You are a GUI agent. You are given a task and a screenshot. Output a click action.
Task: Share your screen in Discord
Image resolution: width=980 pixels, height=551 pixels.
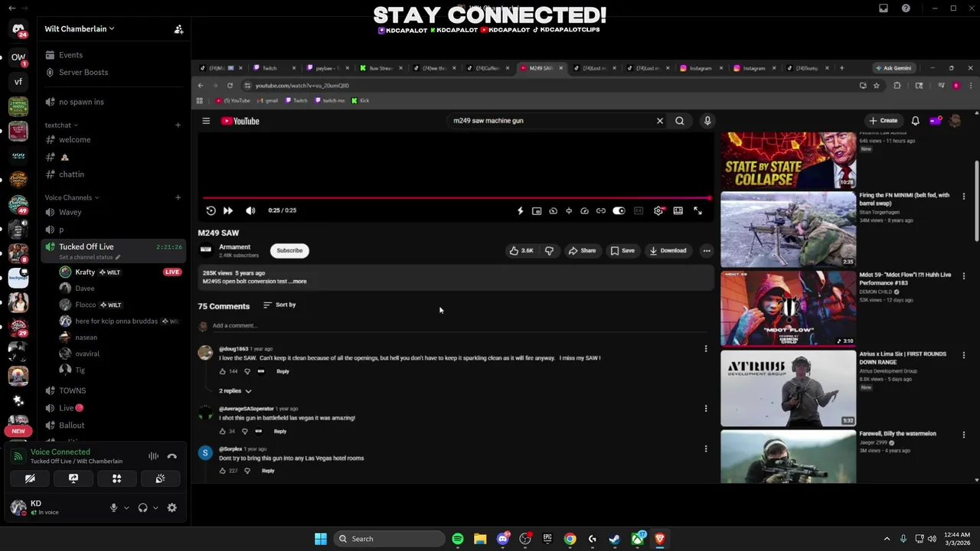[73, 478]
